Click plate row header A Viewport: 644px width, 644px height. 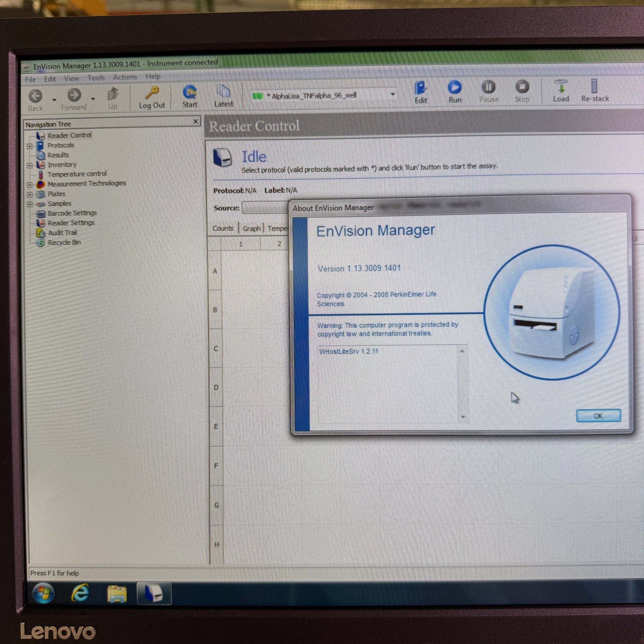215,271
